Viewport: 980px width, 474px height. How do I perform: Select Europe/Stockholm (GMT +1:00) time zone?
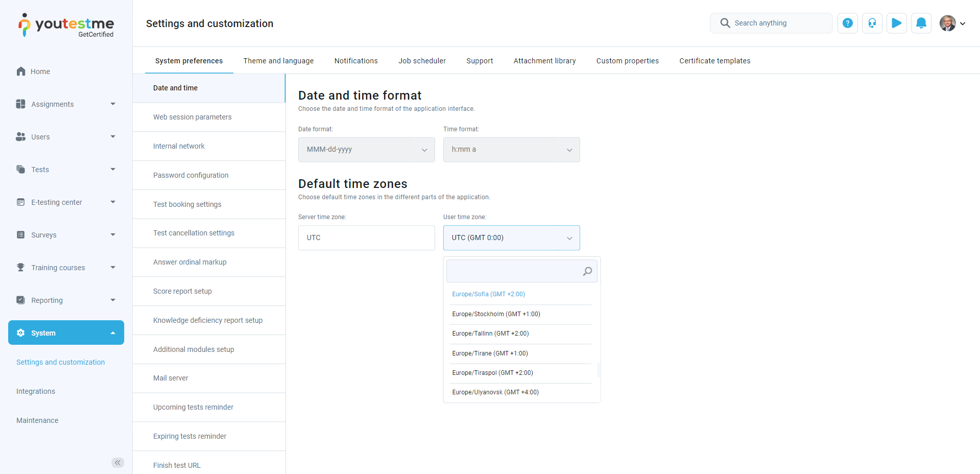click(496, 314)
